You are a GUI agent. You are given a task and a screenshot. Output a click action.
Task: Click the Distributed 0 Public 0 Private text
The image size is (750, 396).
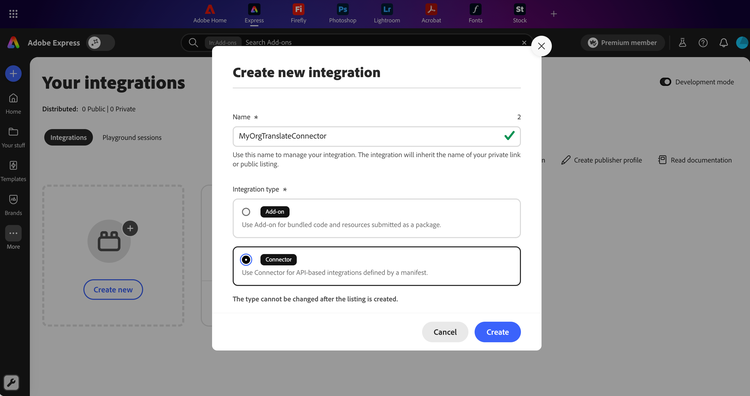(x=88, y=109)
